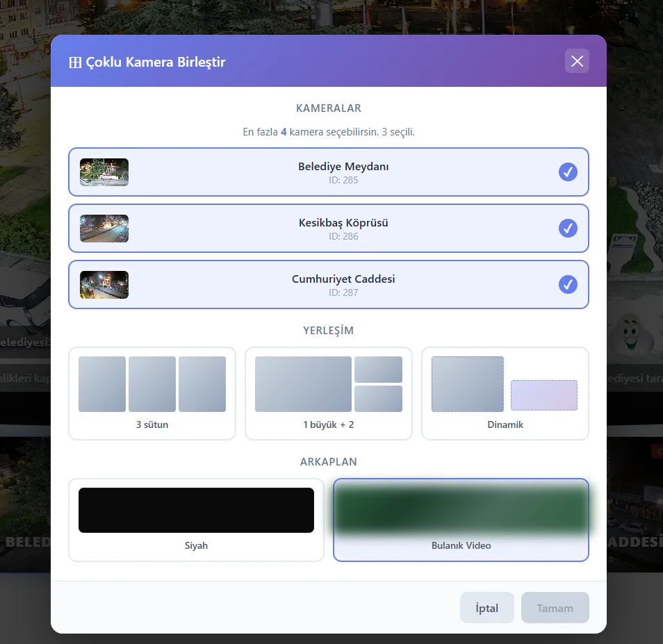The image size is (663, 644).
Task: Click the Cumhuriyet Caddesi camera thumbnail
Action: coord(104,284)
